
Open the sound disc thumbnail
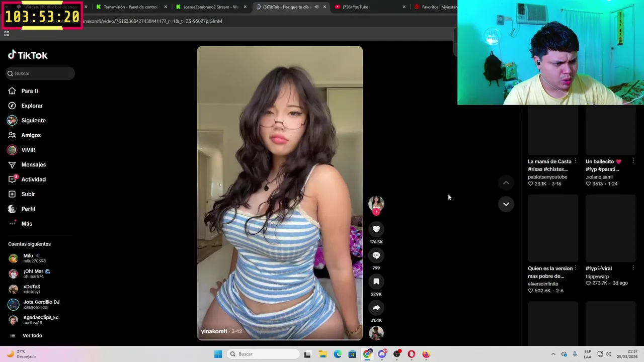click(376, 333)
